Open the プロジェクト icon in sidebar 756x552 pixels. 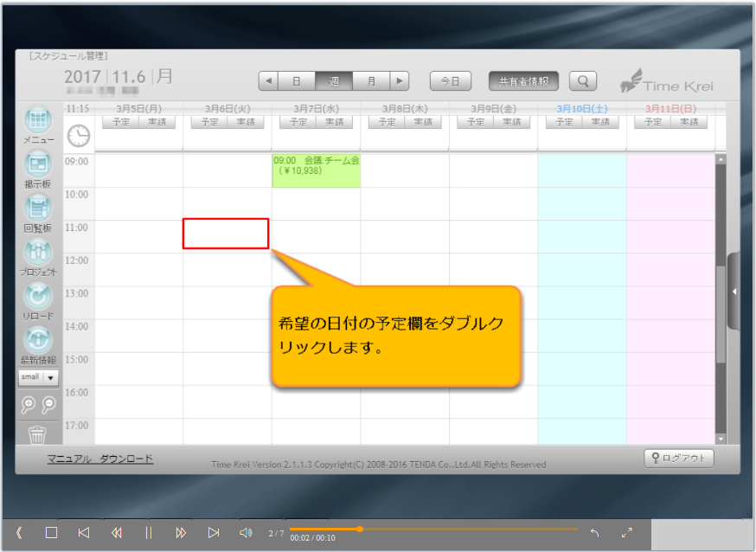click(x=38, y=253)
